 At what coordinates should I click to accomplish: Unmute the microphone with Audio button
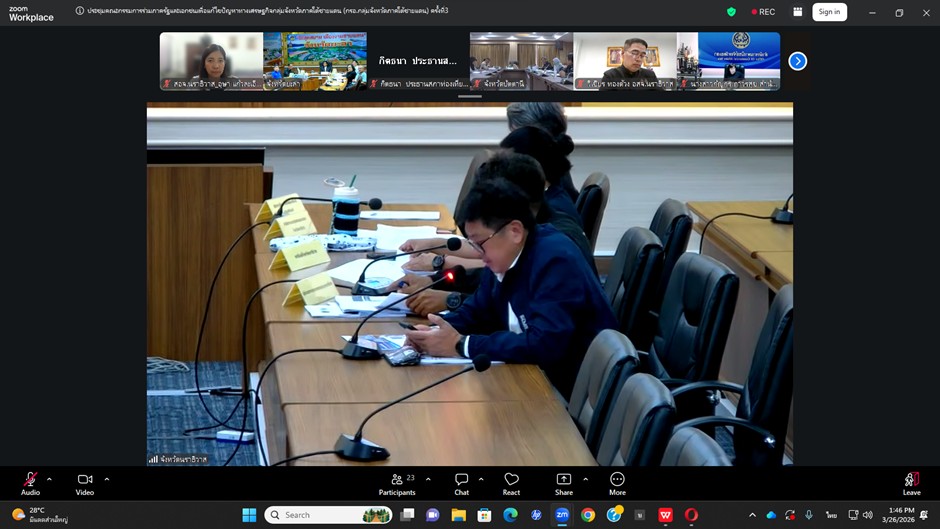click(30, 481)
